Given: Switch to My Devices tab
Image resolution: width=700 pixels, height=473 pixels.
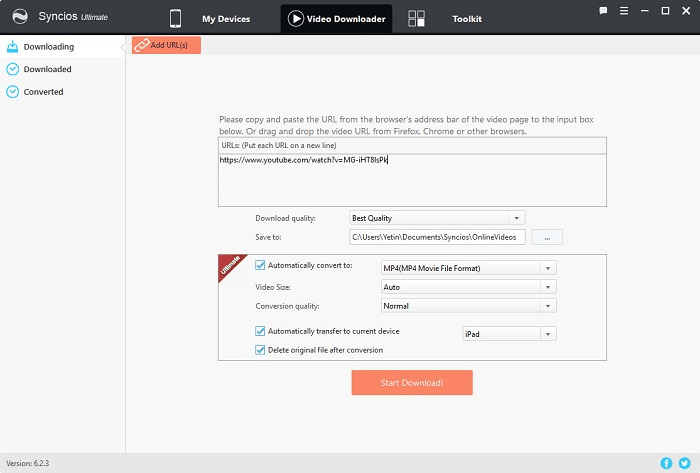Looking at the screenshot, I should click(x=226, y=19).
